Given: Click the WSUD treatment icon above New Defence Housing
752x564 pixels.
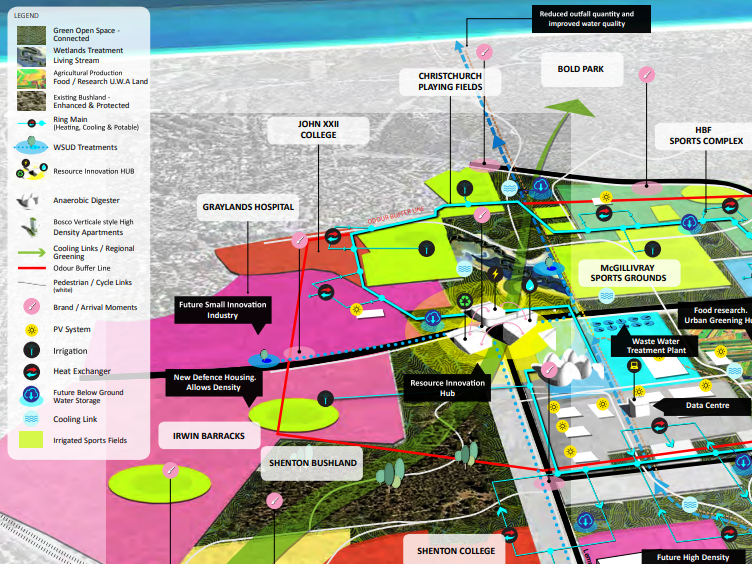Looking at the screenshot, I should tap(264, 358).
